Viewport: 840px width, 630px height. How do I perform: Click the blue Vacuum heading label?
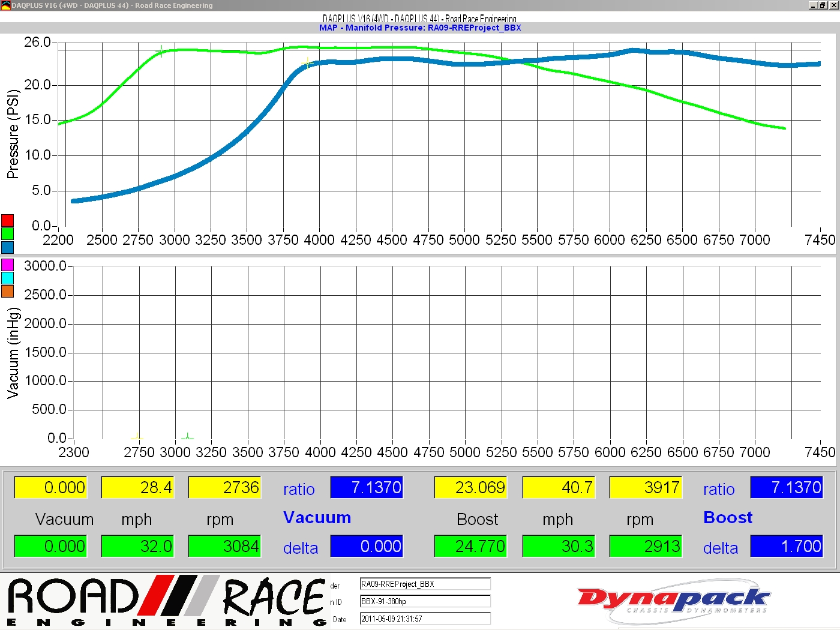point(317,518)
